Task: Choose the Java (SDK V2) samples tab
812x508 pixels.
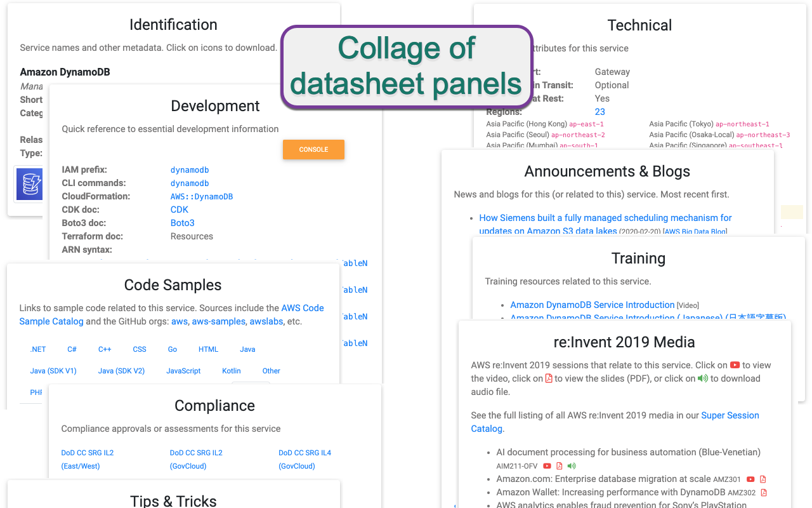Action: 121,371
